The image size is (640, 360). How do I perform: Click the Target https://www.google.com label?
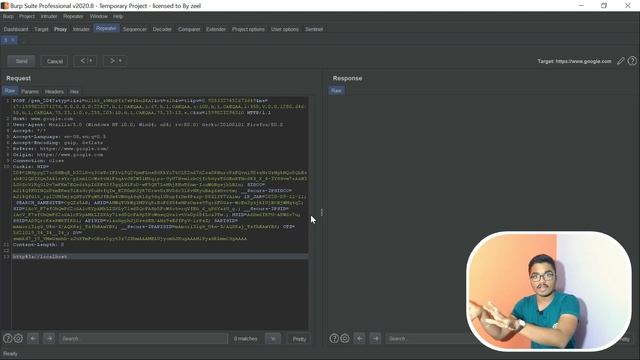point(574,61)
